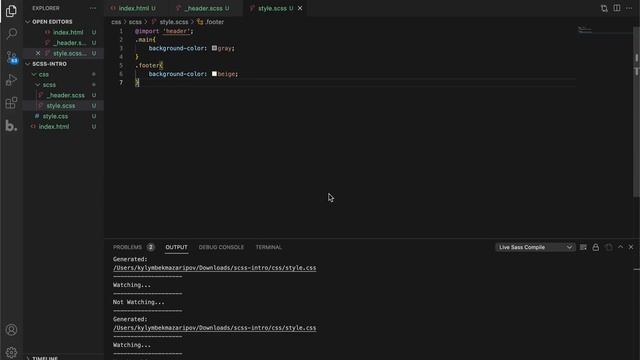Click Explorer more actions ellipsis
The width and height of the screenshot is (640, 360).
pos(93,8)
